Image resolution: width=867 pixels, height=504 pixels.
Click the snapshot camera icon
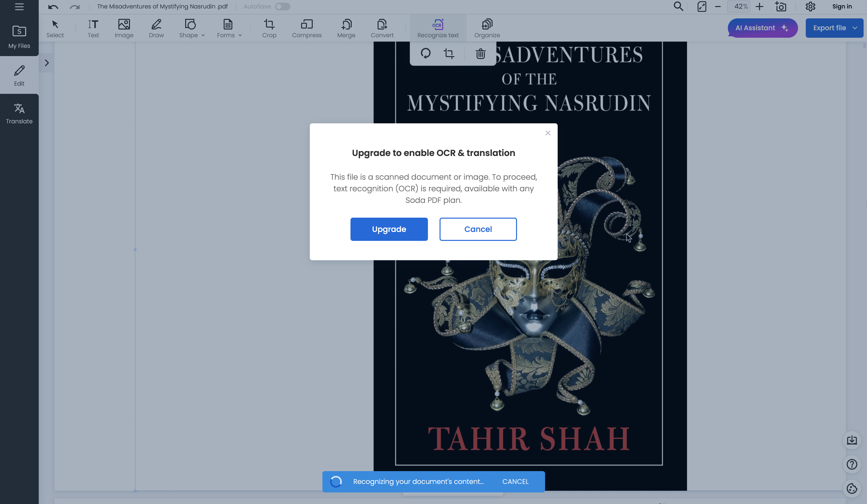pos(781,7)
